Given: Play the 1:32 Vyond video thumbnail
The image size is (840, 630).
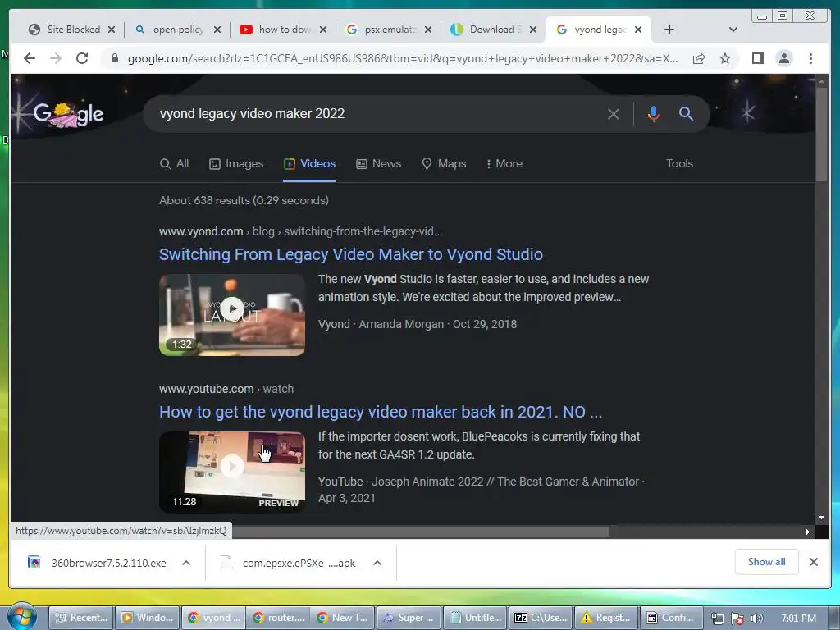Looking at the screenshot, I should pyautogui.click(x=232, y=315).
